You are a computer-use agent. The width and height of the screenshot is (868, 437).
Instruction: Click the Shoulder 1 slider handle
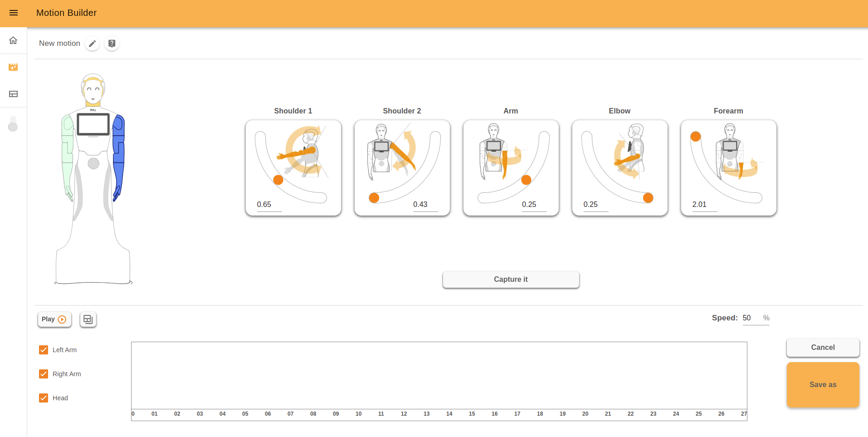tap(278, 180)
